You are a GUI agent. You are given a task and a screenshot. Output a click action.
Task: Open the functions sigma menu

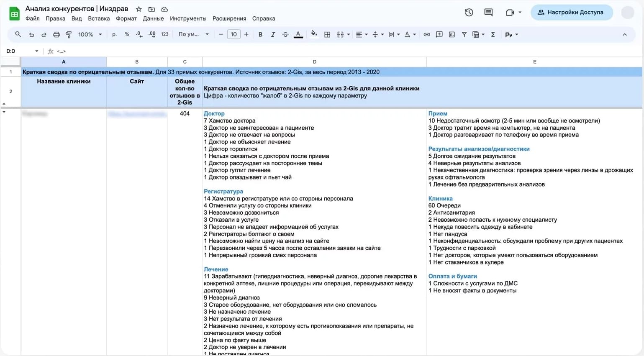493,35
